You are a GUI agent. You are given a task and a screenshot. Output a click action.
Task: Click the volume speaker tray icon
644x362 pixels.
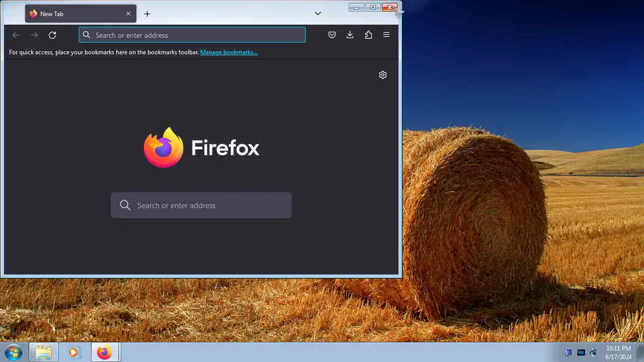(x=593, y=352)
